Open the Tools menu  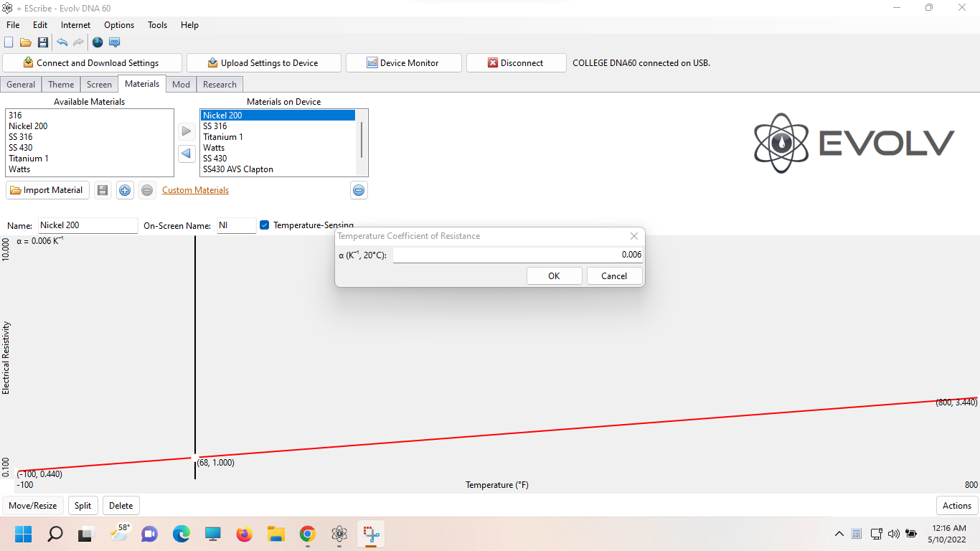157,25
